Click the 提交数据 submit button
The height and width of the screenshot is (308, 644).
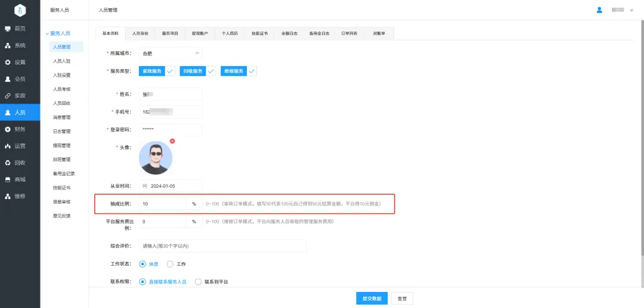pos(371,298)
